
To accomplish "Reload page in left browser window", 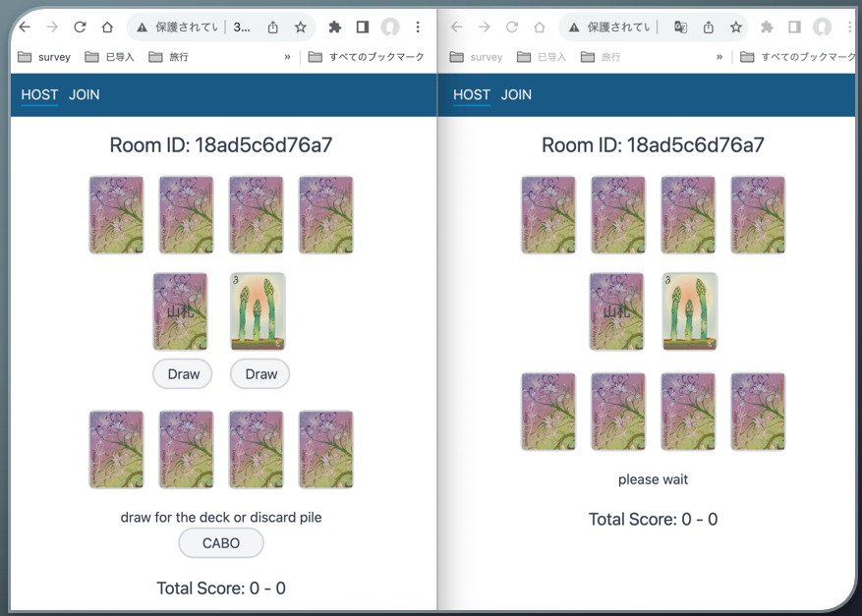I will (x=80, y=27).
